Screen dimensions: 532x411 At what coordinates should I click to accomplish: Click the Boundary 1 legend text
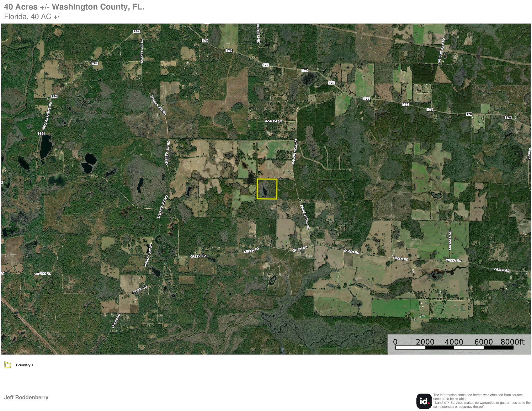tap(24, 365)
